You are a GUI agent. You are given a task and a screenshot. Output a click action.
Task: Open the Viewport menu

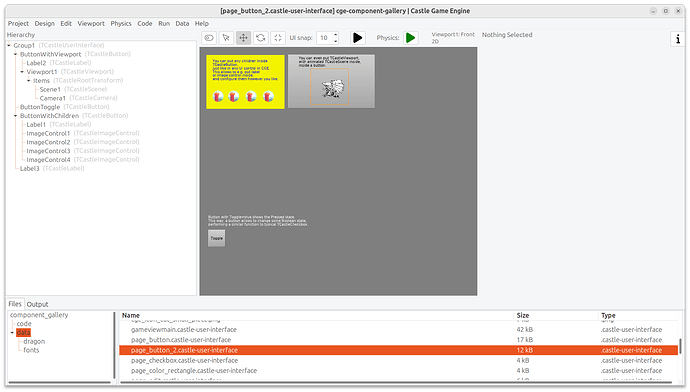click(91, 23)
